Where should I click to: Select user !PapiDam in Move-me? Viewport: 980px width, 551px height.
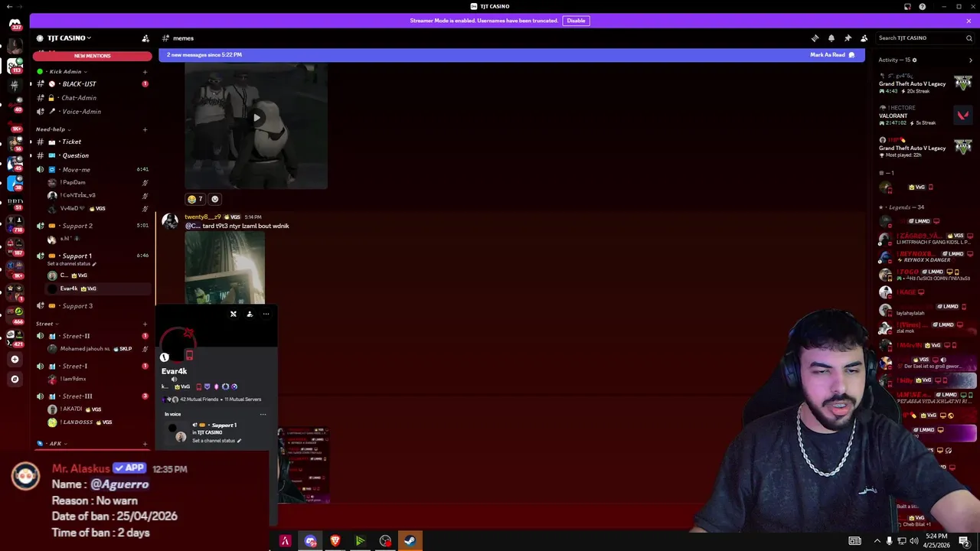[73, 183]
